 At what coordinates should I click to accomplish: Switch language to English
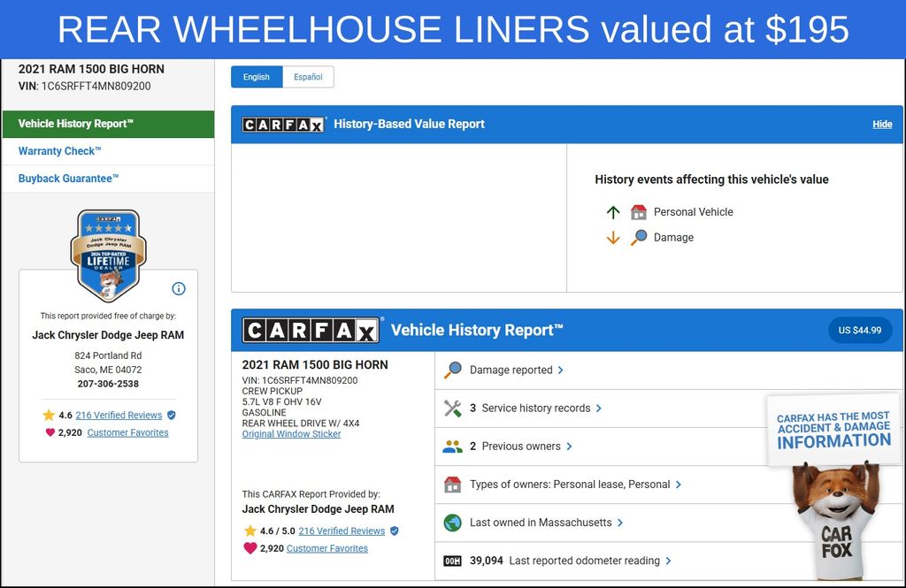point(257,77)
